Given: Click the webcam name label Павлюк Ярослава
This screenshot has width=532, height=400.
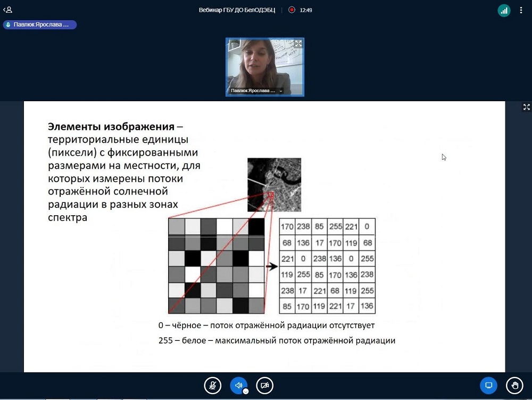Looking at the screenshot, I should 253,91.
